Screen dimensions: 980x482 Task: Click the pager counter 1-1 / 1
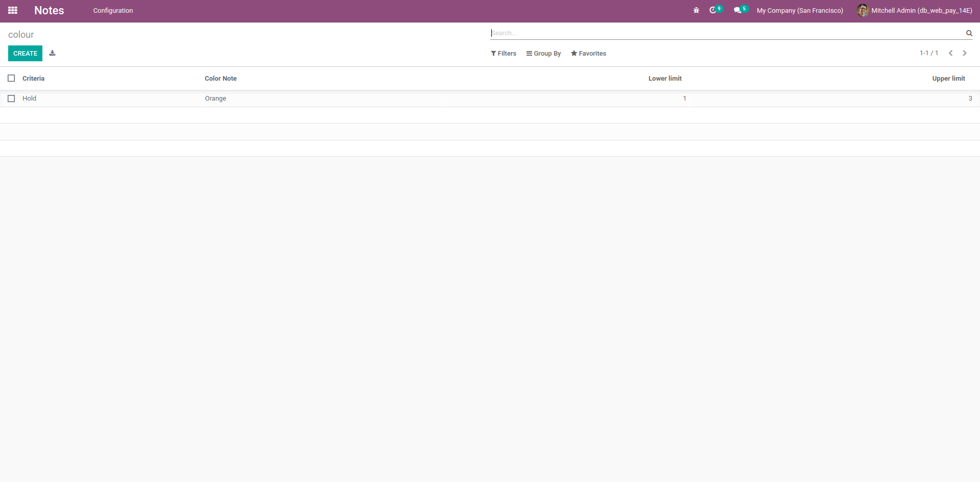point(929,53)
